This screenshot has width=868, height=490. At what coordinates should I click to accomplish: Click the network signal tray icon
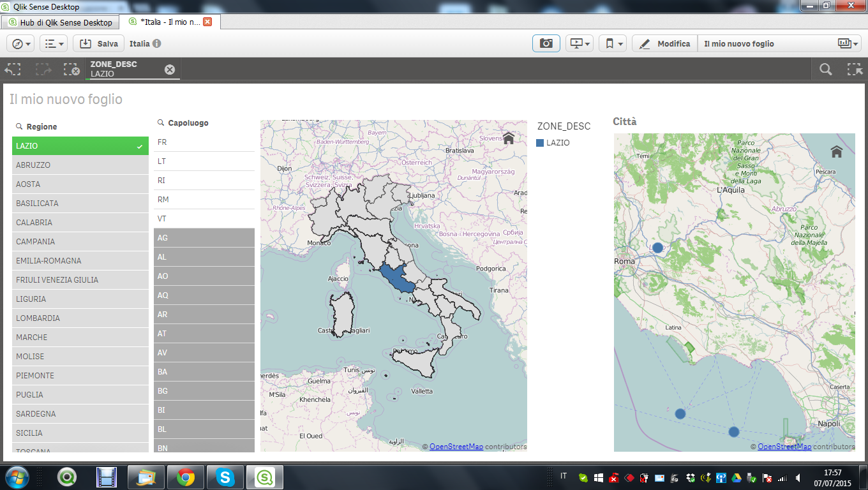(783, 478)
